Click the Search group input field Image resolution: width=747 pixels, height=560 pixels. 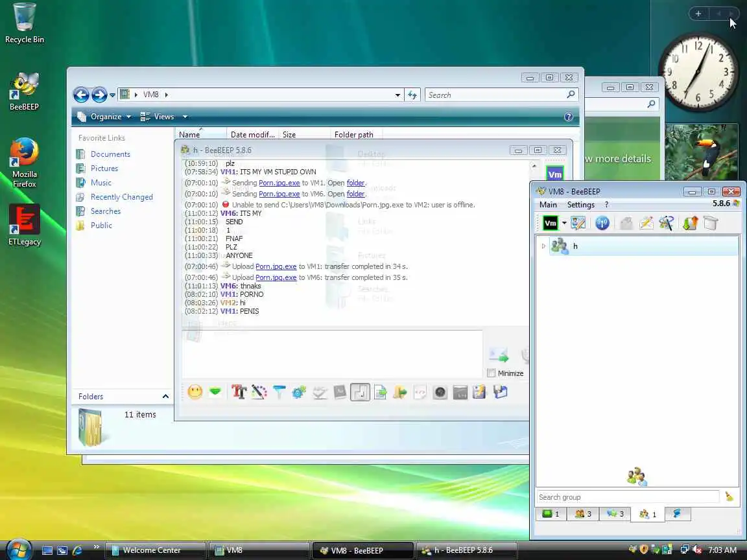[628, 496]
